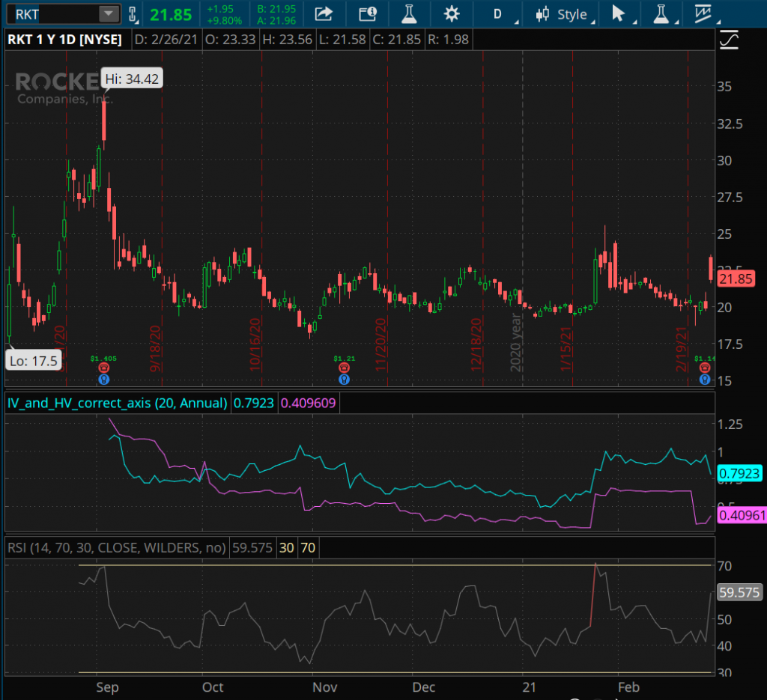The height and width of the screenshot is (700, 767).
Task: Click the 9/18/20 expiration marker
Action: tap(155, 349)
